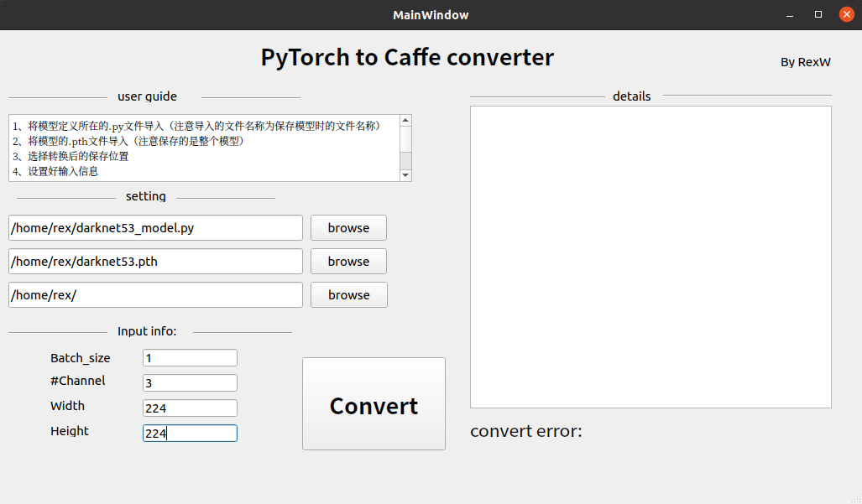Focus the darknet53.pth file path field
This screenshot has height=504, width=862.
[155, 262]
